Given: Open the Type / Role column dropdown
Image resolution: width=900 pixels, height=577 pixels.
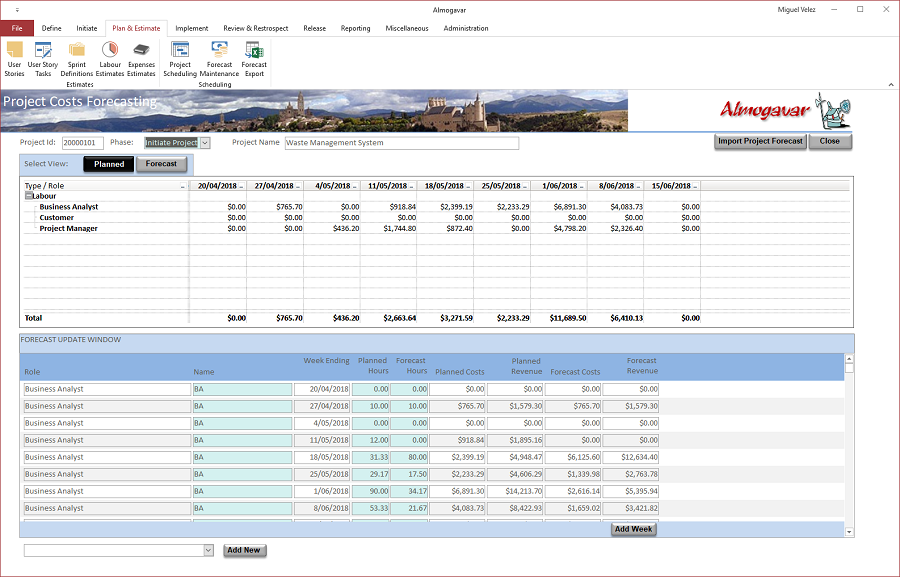Looking at the screenshot, I should 183,187.
